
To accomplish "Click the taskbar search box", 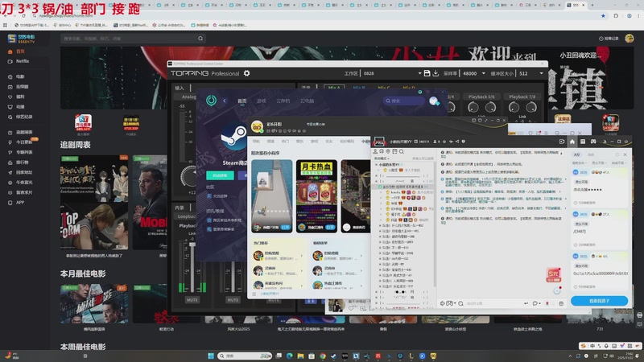I will pyautogui.click(x=245, y=356).
